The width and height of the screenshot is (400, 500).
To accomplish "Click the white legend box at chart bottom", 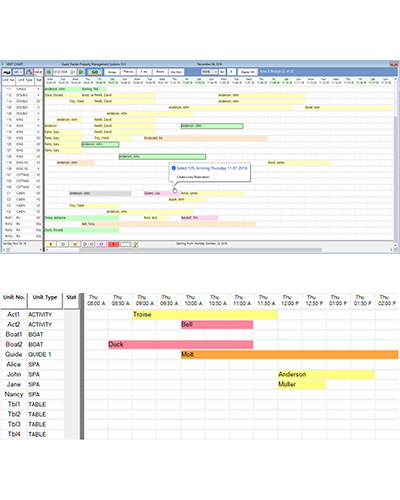I will [125, 244].
